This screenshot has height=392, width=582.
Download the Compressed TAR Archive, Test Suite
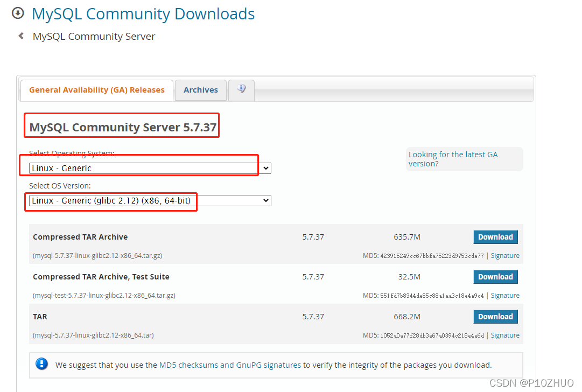(495, 277)
